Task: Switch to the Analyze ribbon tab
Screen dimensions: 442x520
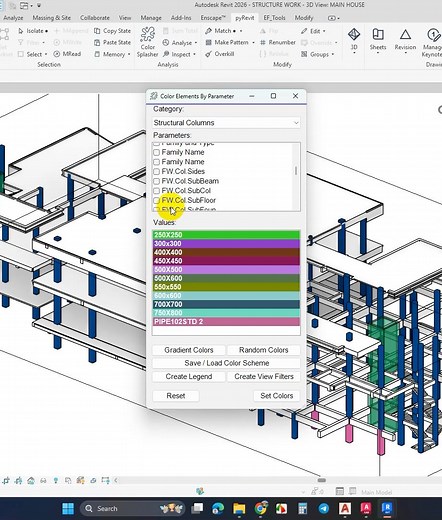Action: [x=13, y=18]
